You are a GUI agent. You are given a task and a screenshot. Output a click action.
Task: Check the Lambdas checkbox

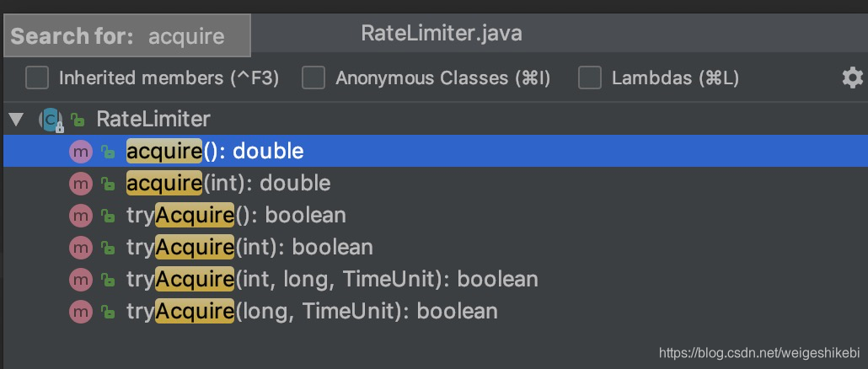tap(590, 78)
